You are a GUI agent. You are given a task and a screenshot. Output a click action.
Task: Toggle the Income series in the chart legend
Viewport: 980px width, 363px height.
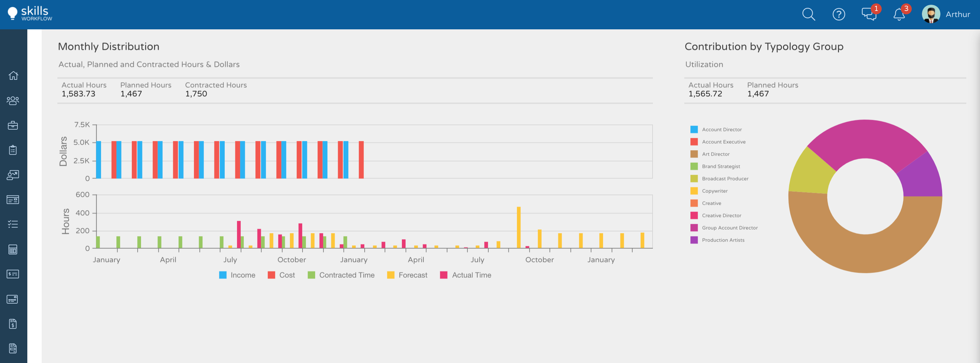[x=237, y=275]
